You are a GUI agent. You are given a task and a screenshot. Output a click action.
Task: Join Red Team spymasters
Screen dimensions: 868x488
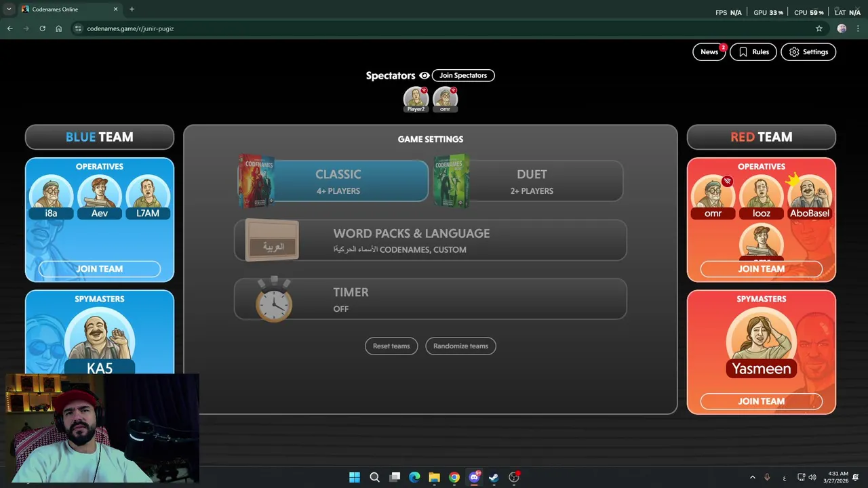(762, 401)
